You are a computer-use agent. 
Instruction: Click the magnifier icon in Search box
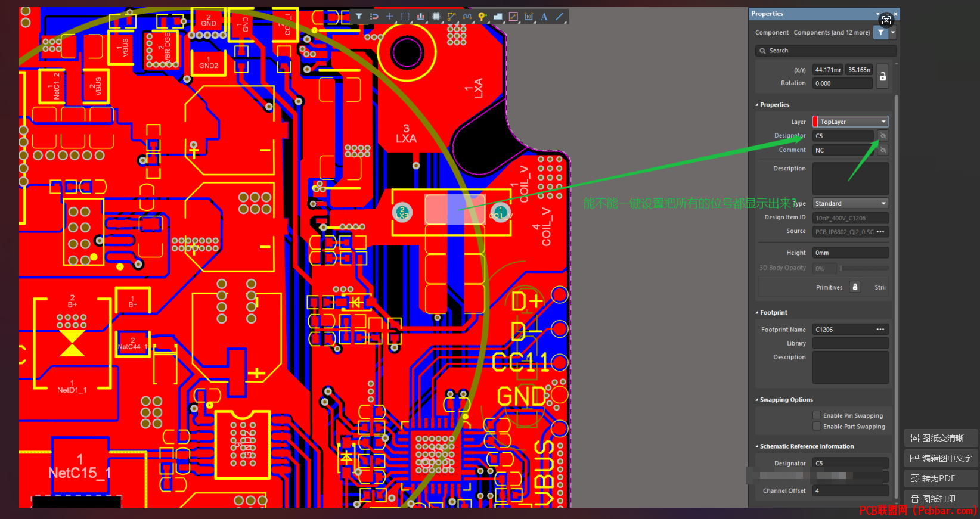pos(762,51)
